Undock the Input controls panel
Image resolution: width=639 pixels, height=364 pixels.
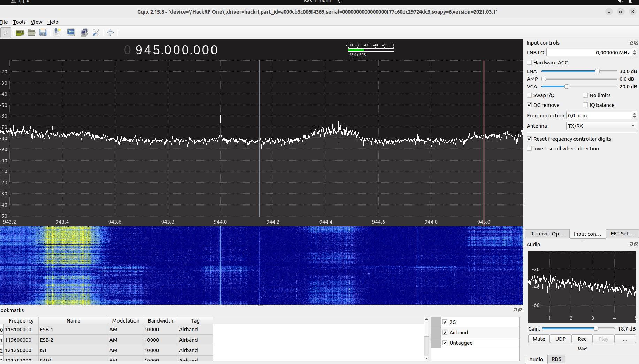point(631,42)
